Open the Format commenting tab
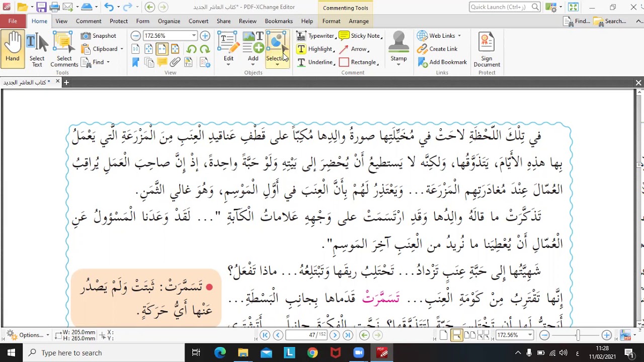The image size is (644, 362). click(x=331, y=21)
